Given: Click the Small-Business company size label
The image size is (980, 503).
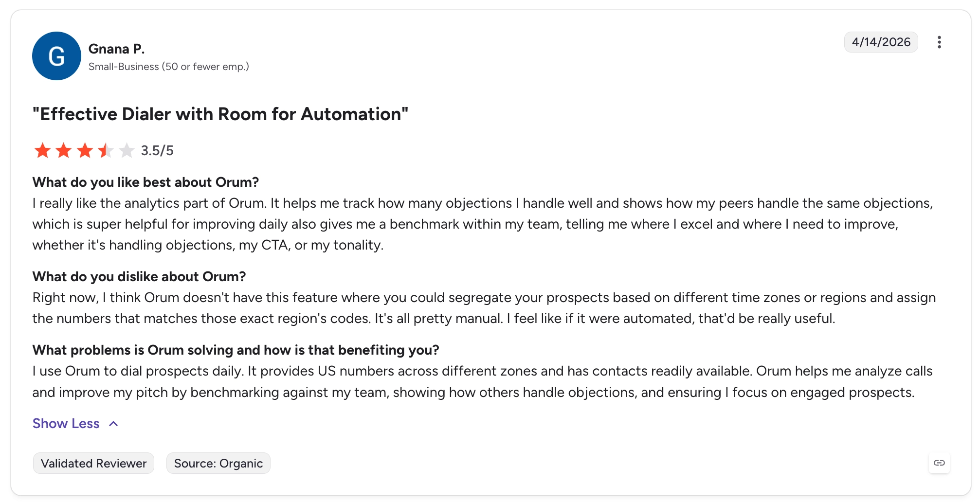Looking at the screenshot, I should tap(169, 67).
